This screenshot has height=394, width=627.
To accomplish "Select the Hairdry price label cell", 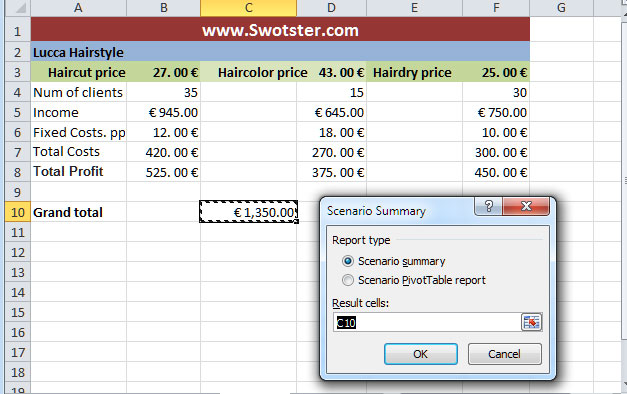I will (414, 72).
